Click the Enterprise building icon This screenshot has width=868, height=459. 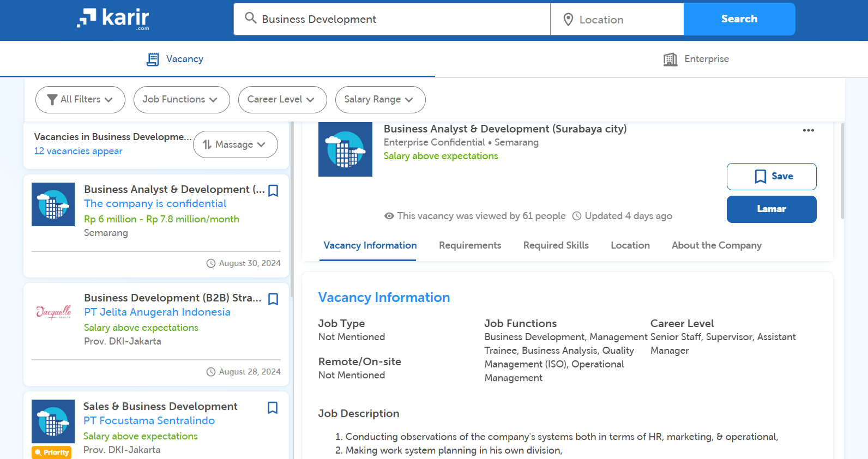[x=670, y=59]
